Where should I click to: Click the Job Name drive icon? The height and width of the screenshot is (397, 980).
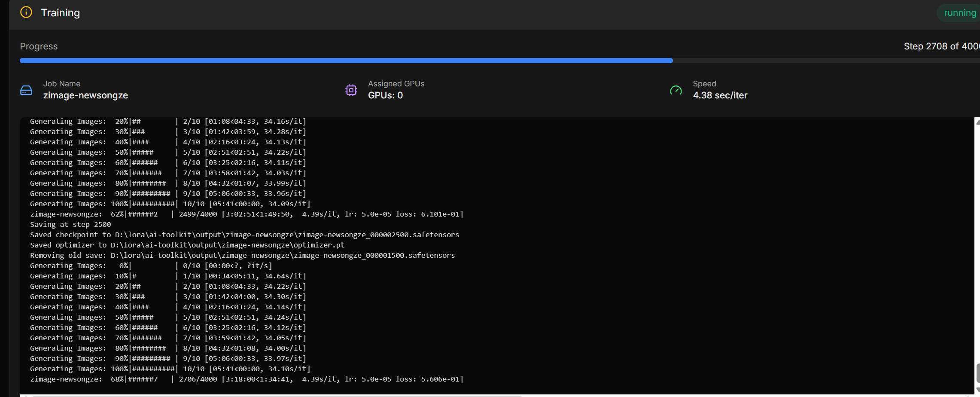(x=26, y=90)
